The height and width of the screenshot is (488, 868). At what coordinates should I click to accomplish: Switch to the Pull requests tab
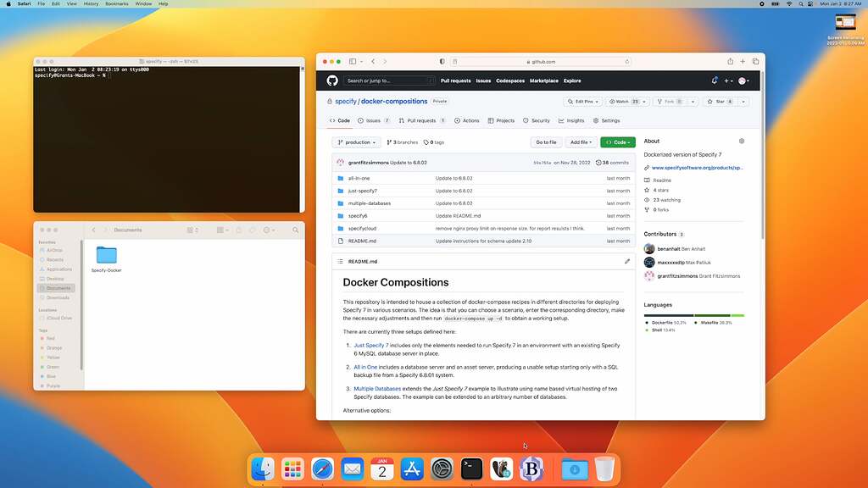(420, 120)
